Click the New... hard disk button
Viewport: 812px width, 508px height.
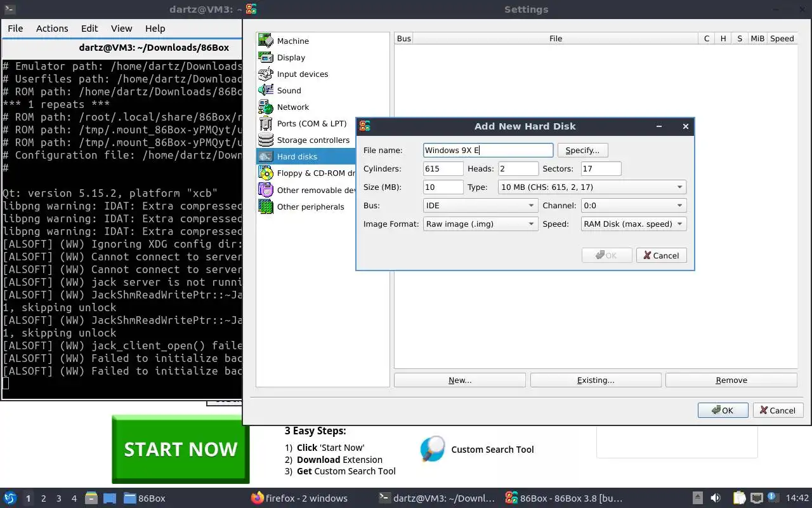(x=460, y=380)
